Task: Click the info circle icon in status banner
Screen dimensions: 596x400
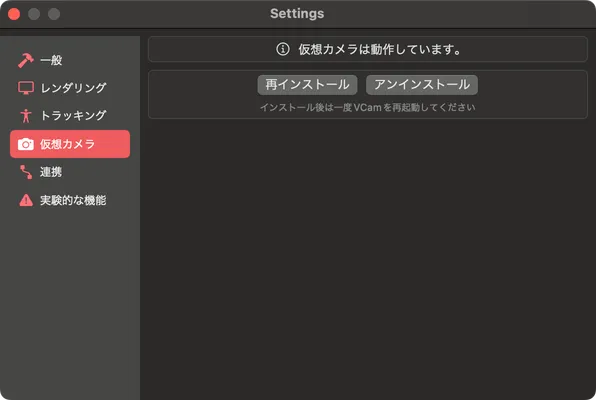Action: tap(282, 49)
